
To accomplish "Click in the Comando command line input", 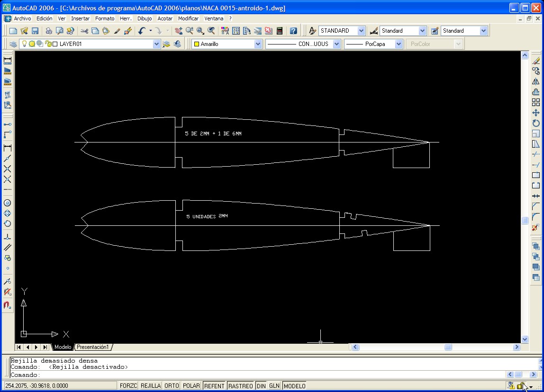I will tap(257, 374).
